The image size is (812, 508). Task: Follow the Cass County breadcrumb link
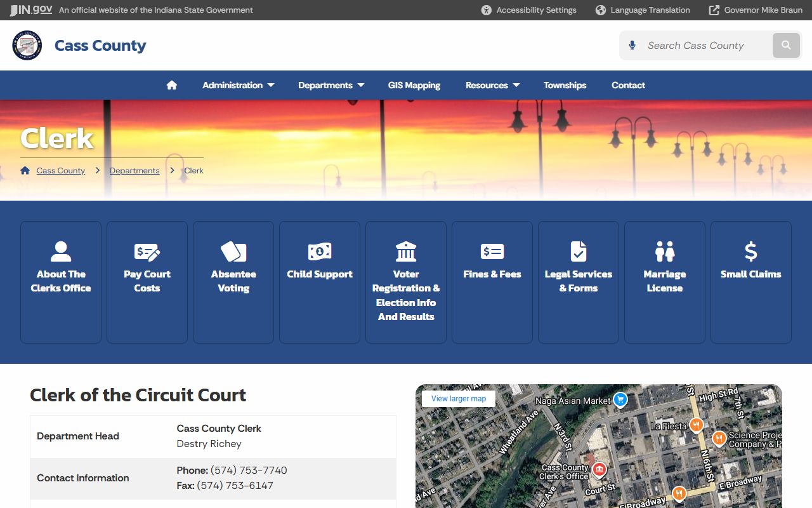tap(61, 171)
